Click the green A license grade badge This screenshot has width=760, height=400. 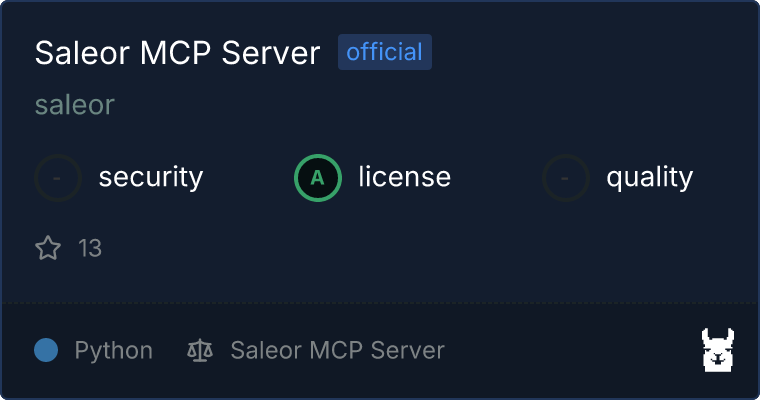coord(318,178)
